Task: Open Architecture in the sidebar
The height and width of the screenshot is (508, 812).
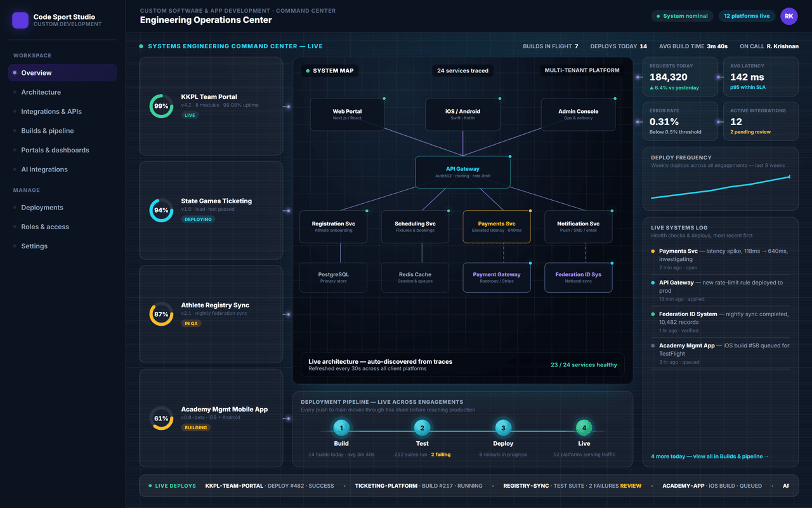Action: point(63,92)
